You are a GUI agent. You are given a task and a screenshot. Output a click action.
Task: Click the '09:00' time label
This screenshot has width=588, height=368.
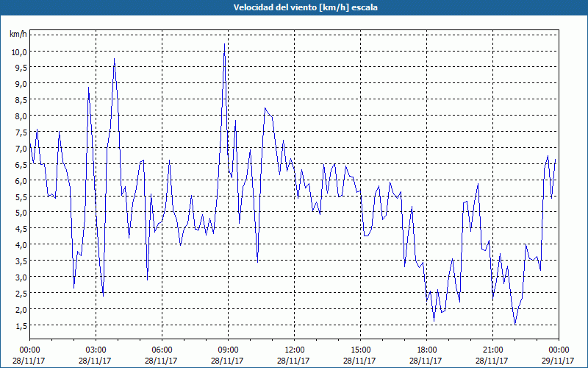228,350
